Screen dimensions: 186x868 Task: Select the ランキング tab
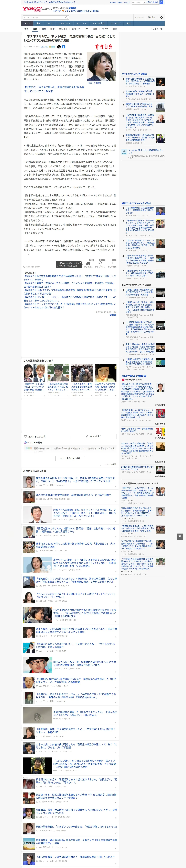click(115, 24)
